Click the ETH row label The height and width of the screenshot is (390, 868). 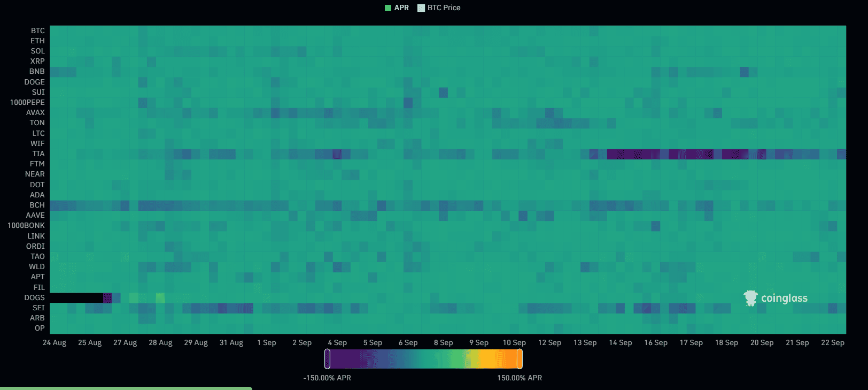point(37,41)
